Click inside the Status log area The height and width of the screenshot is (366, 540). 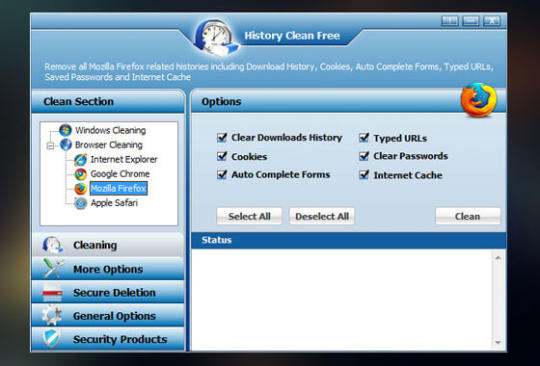343,300
